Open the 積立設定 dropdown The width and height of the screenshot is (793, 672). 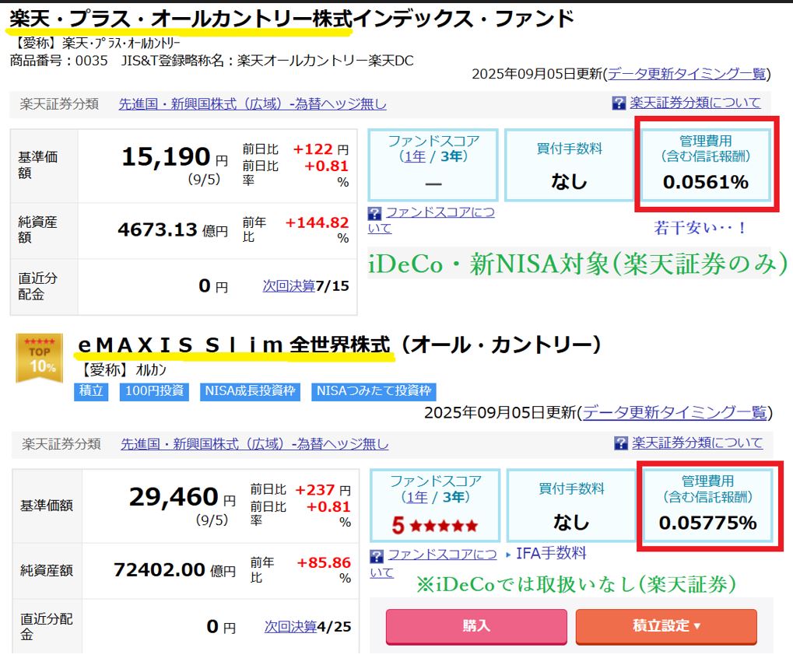[x=667, y=628]
